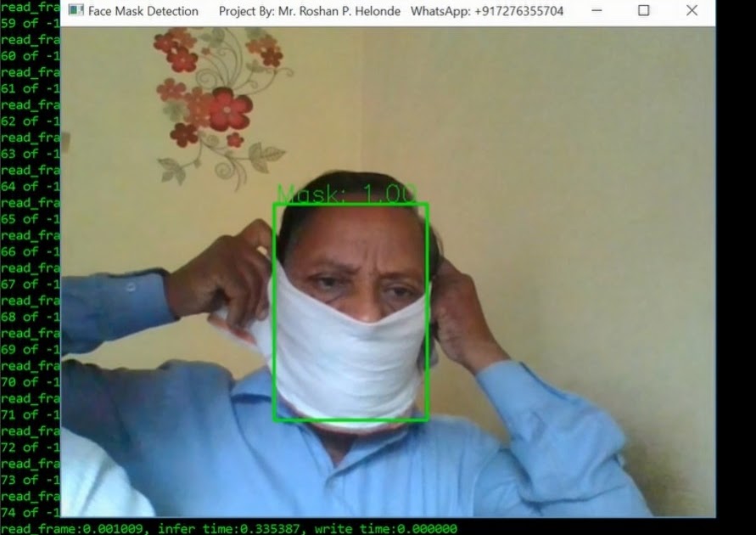Click the Minimize button on the window
The height and width of the screenshot is (535, 756).
click(597, 12)
